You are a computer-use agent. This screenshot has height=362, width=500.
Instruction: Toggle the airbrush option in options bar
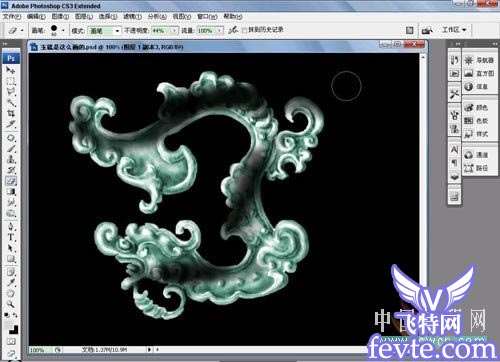coord(233,30)
